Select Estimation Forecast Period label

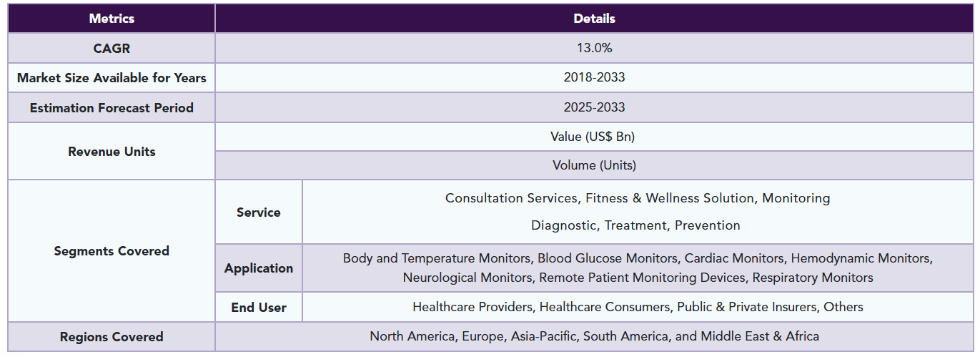pos(112,108)
